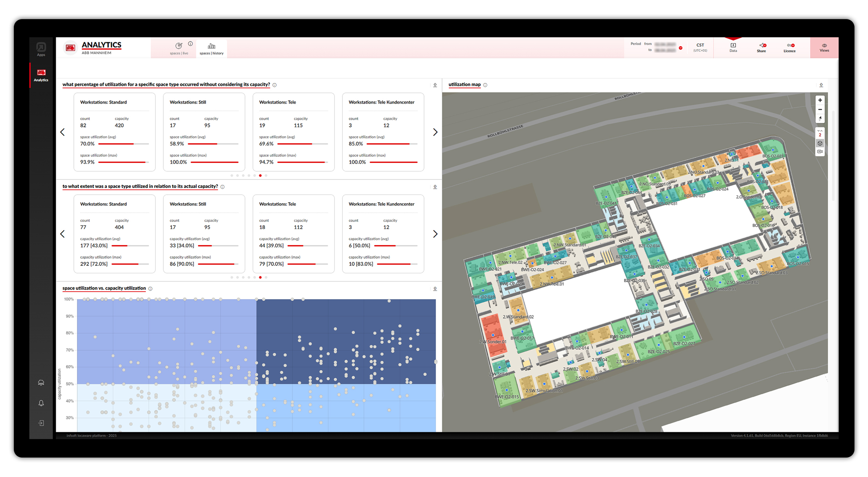868x477 pixels.
Task: Click the space utilization vs. capacity utilization heading
Action: tap(104, 288)
